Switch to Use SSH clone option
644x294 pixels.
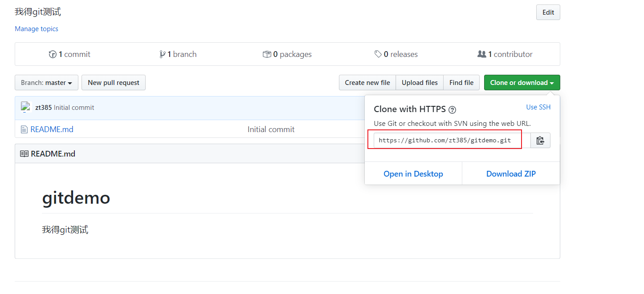click(x=538, y=107)
